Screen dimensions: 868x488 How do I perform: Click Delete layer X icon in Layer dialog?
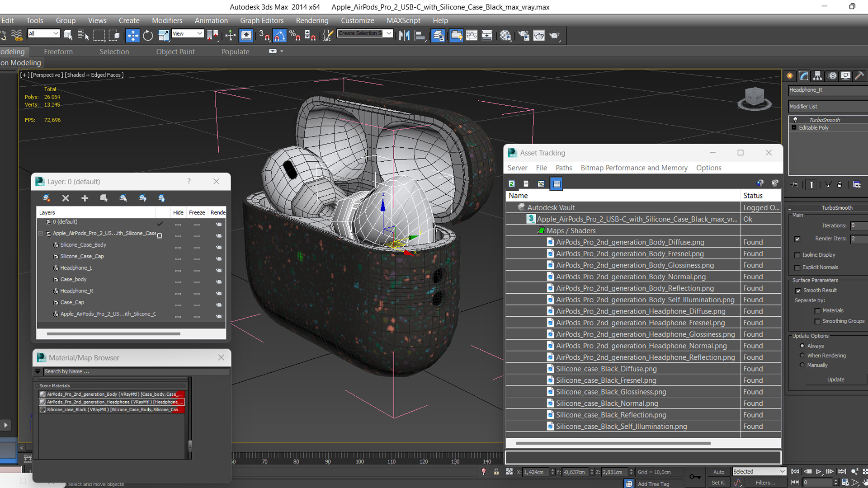pos(66,198)
